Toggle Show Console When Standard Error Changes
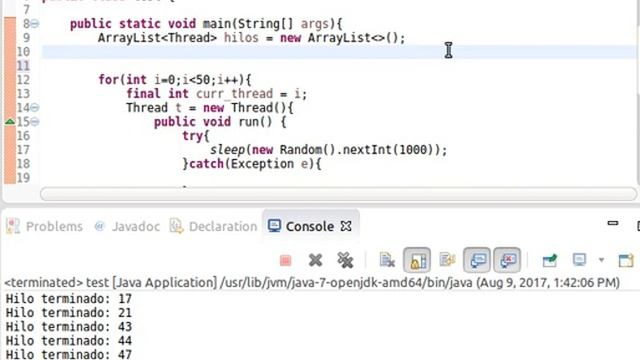This screenshot has width=640, height=360. [507, 260]
